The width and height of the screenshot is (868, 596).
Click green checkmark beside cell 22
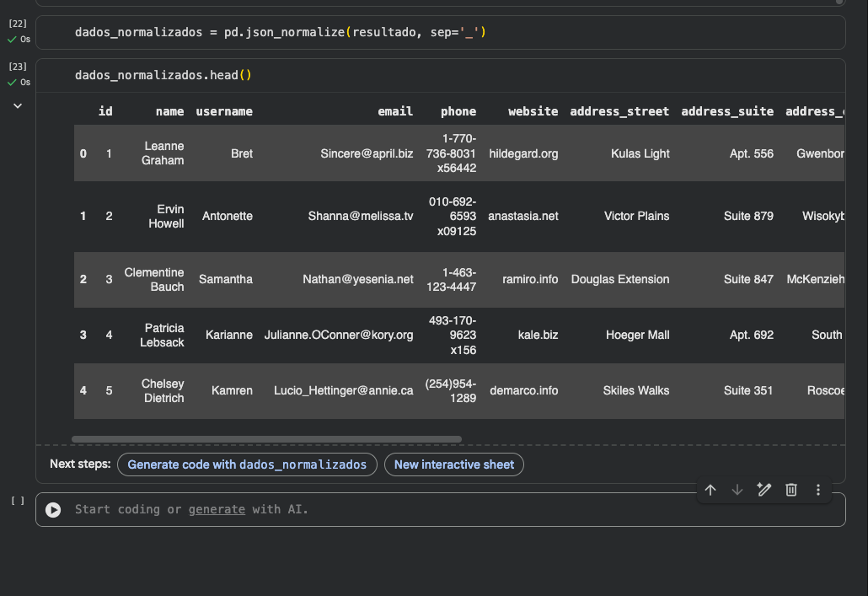tap(12, 40)
